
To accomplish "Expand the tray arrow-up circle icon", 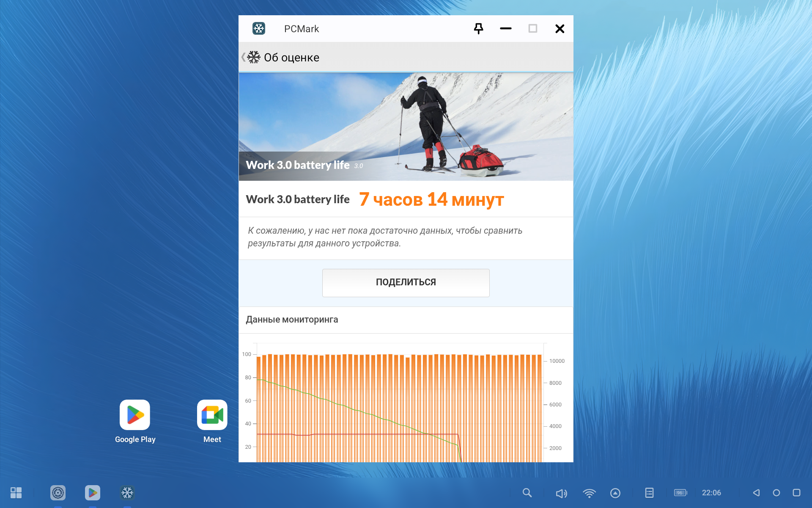I will click(x=615, y=493).
